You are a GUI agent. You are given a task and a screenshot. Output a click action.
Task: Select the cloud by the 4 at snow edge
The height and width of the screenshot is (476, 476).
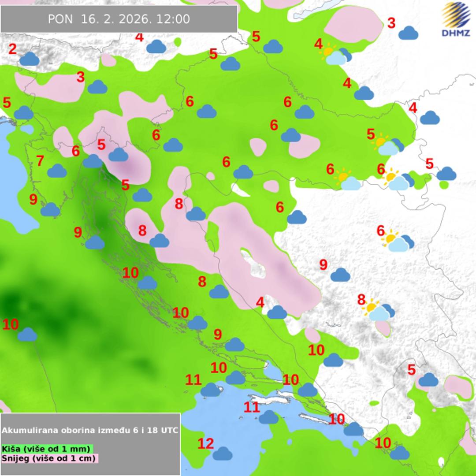tap(277, 312)
